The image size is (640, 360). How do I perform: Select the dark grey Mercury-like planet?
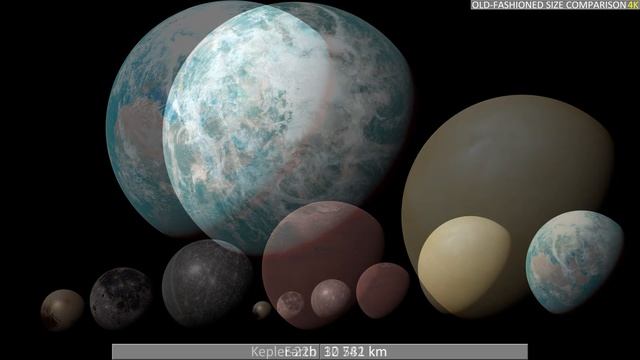click(208, 283)
